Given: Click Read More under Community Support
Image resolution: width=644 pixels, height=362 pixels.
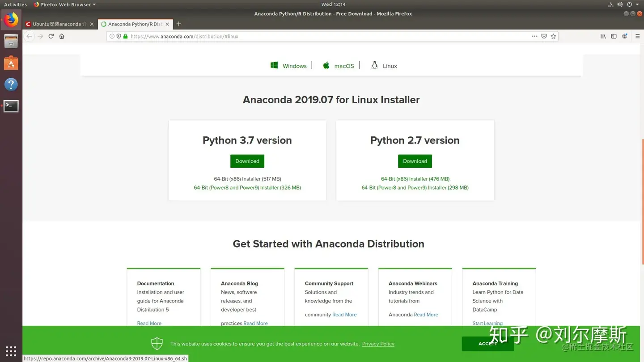Looking at the screenshot, I should (344, 315).
